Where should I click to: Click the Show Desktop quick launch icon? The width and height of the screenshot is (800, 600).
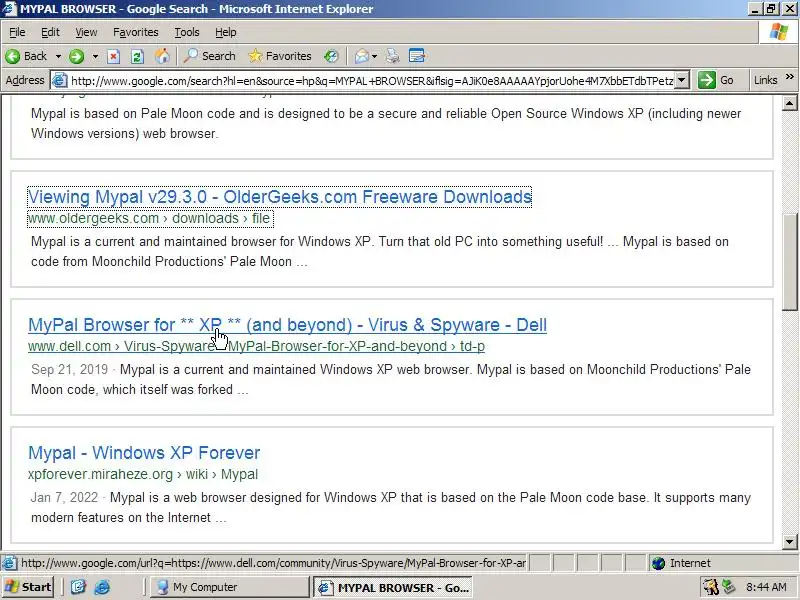[78, 587]
